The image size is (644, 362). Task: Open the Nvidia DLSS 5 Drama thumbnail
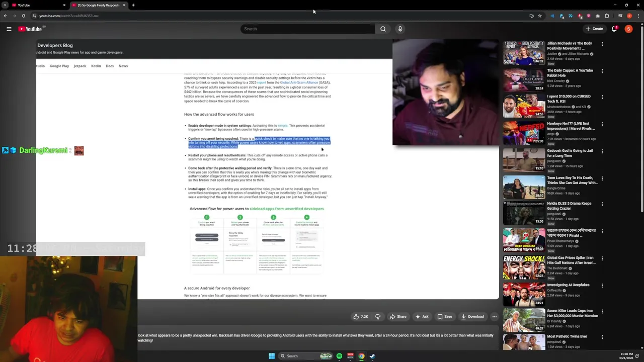click(524, 213)
